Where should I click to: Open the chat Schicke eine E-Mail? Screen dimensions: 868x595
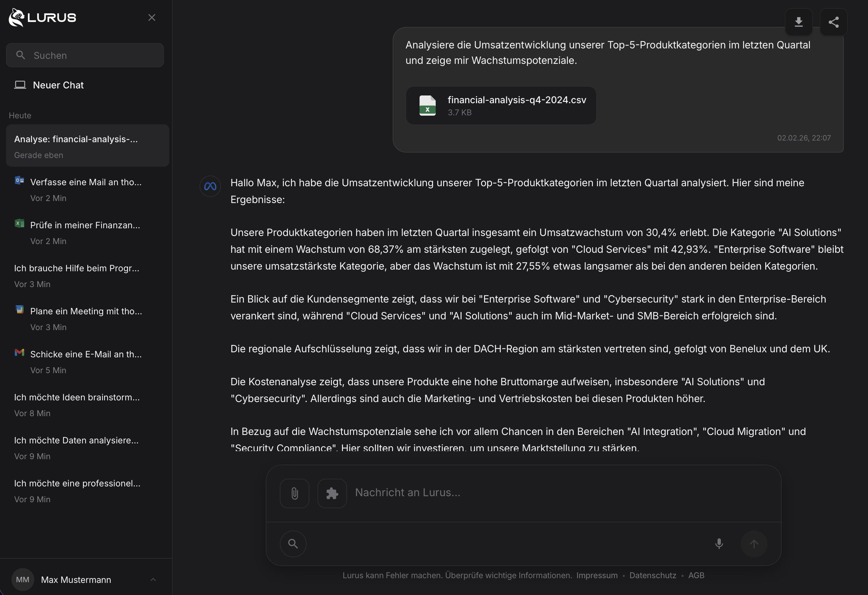coord(86,361)
